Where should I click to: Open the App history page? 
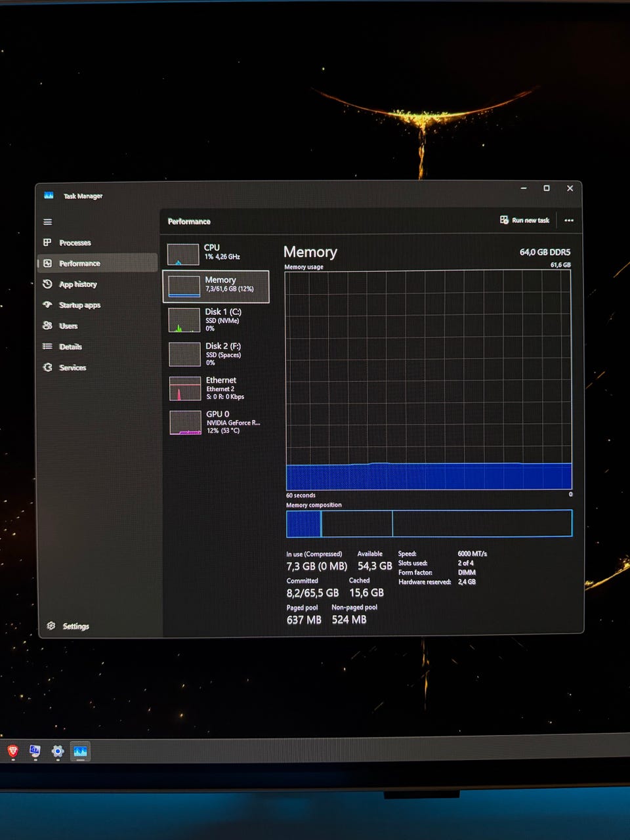coord(97,284)
